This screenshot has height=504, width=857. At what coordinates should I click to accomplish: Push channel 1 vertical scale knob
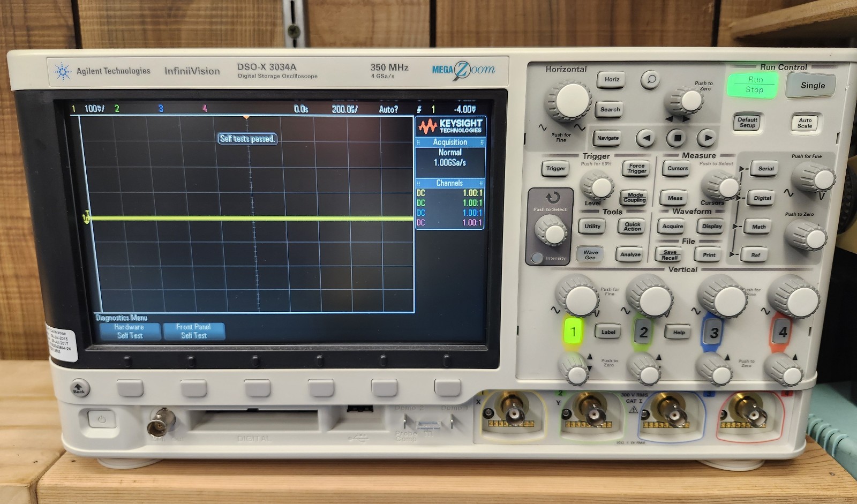click(579, 297)
